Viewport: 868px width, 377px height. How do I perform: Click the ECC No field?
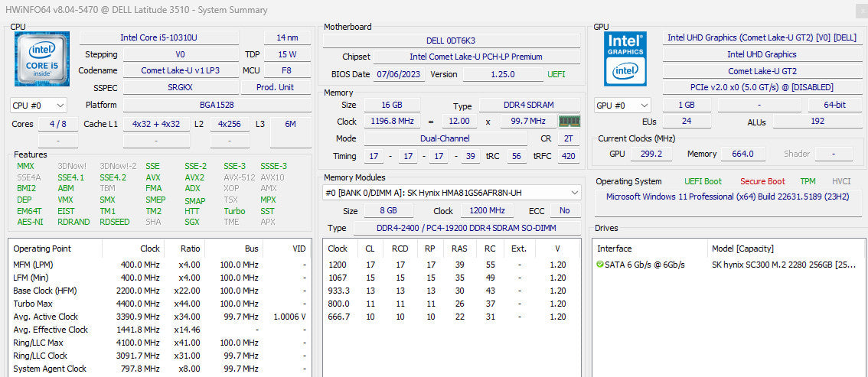(565, 210)
